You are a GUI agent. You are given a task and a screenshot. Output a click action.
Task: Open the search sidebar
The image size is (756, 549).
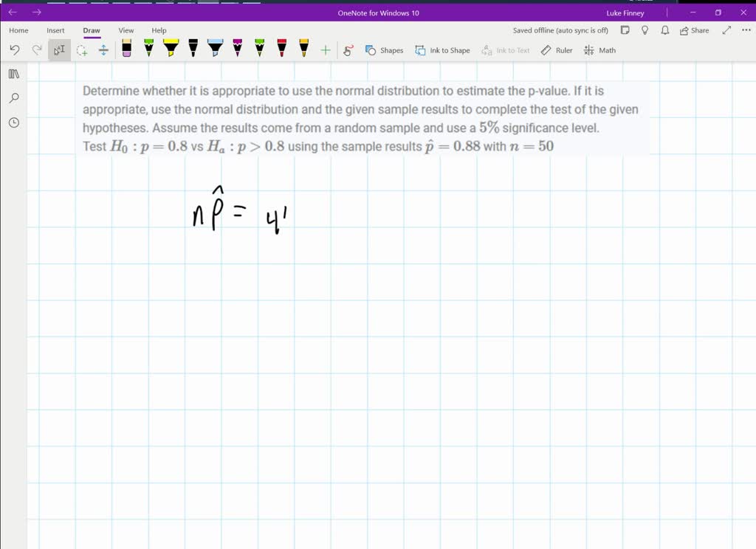(13, 98)
